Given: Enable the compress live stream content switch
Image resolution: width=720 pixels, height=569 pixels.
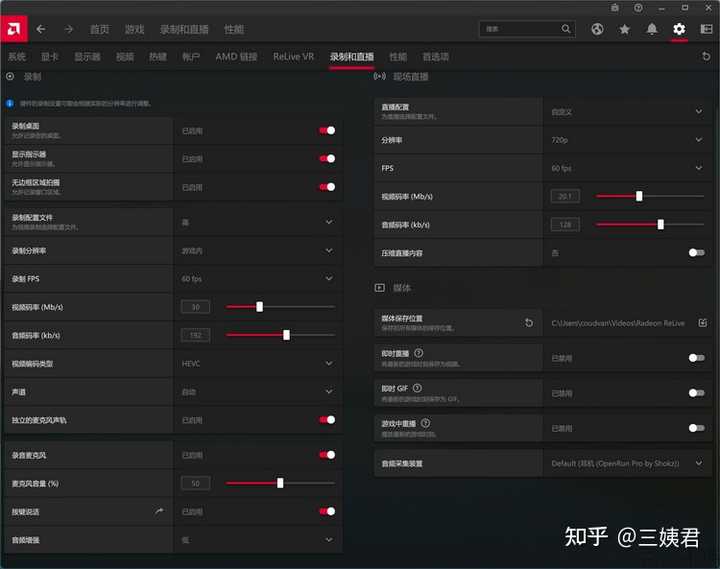Looking at the screenshot, I should (x=697, y=253).
